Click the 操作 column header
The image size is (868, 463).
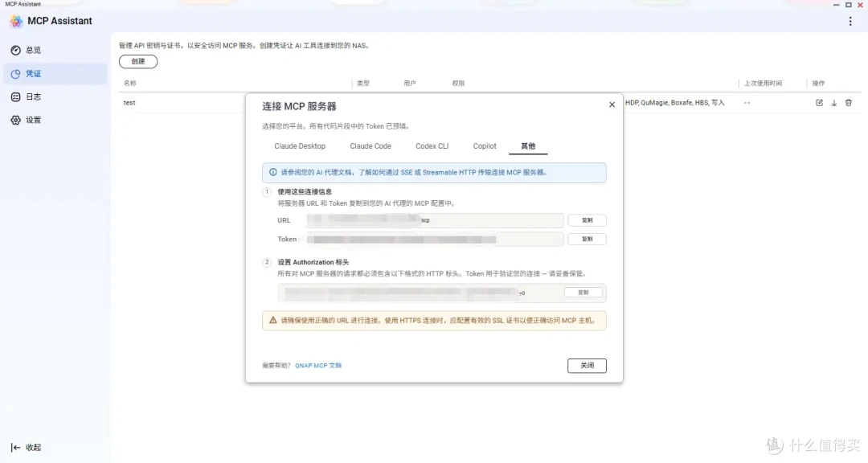818,83
